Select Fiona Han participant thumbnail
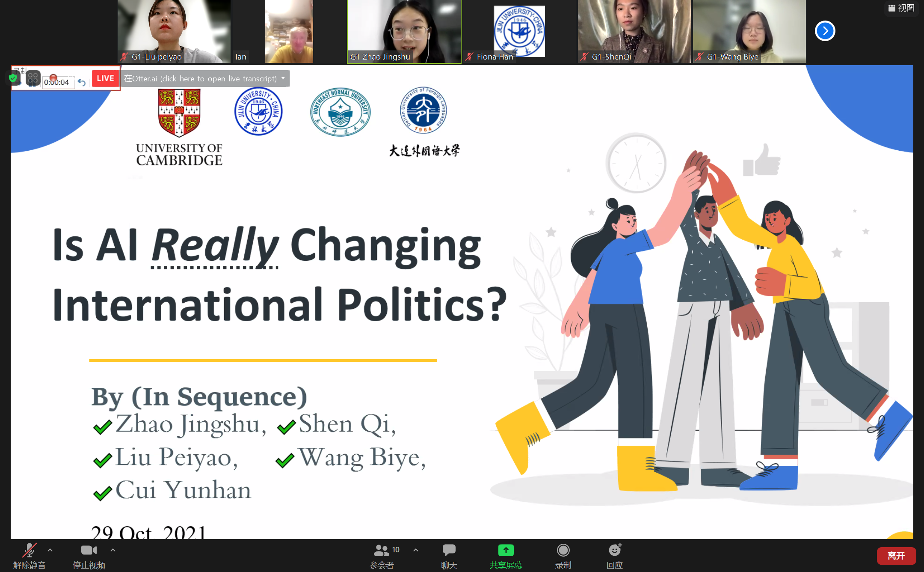 tap(519, 32)
